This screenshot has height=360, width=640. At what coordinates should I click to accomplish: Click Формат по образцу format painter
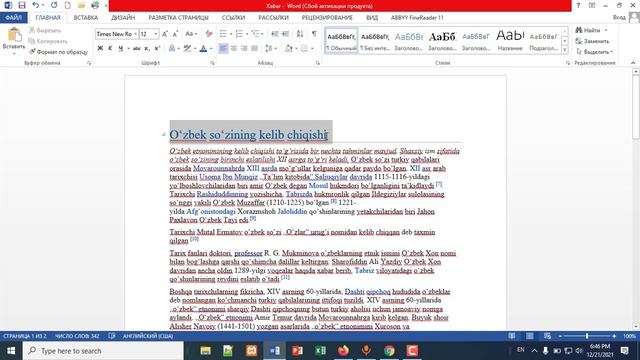tap(58, 52)
